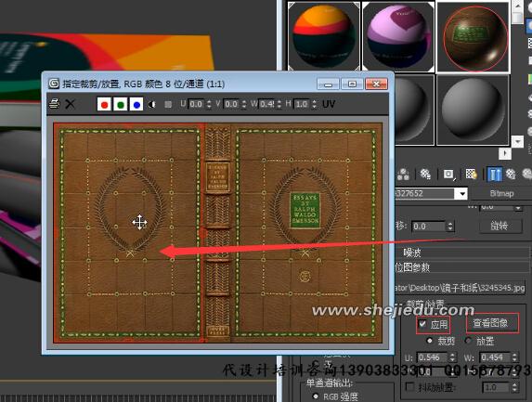This screenshot has height=402, width=532.
Task: Click the offset 0.0 value field
Action: (429, 227)
